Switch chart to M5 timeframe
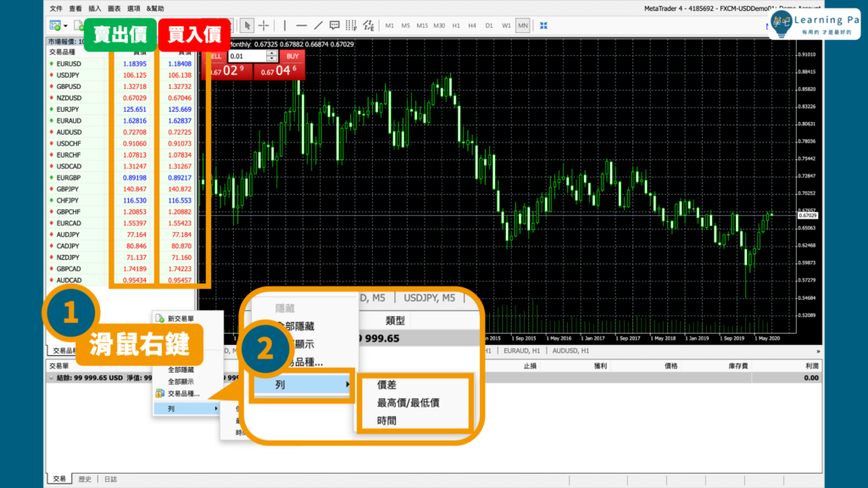Viewport: 868px width, 488px height. (x=406, y=25)
